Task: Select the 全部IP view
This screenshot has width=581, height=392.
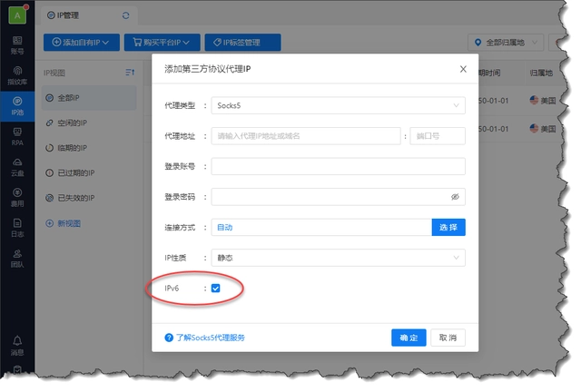Action: [89, 98]
